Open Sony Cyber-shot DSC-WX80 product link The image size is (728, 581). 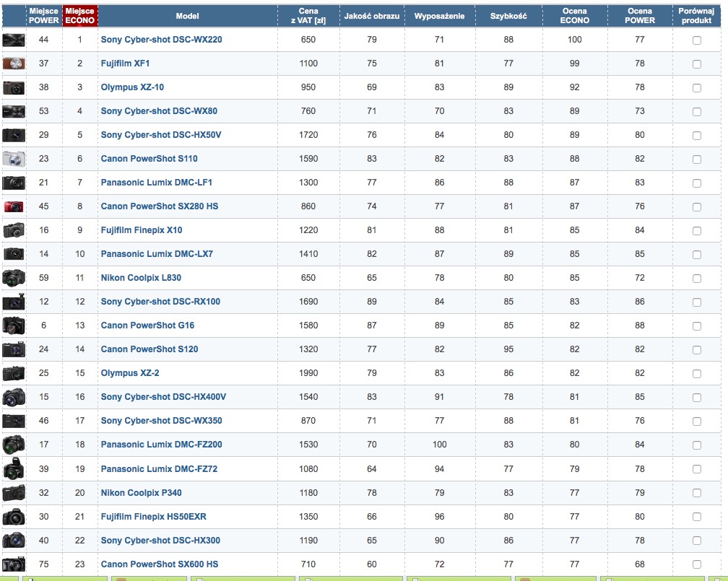[x=159, y=111]
